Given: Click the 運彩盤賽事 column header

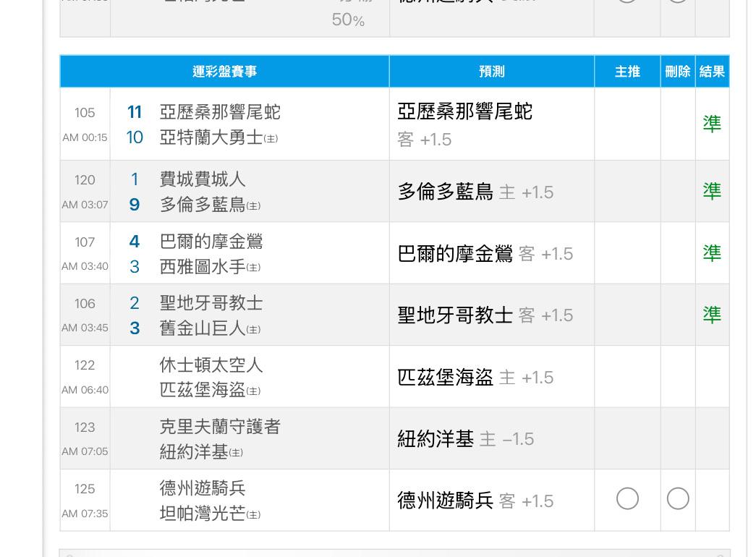Looking at the screenshot, I should click(225, 72).
